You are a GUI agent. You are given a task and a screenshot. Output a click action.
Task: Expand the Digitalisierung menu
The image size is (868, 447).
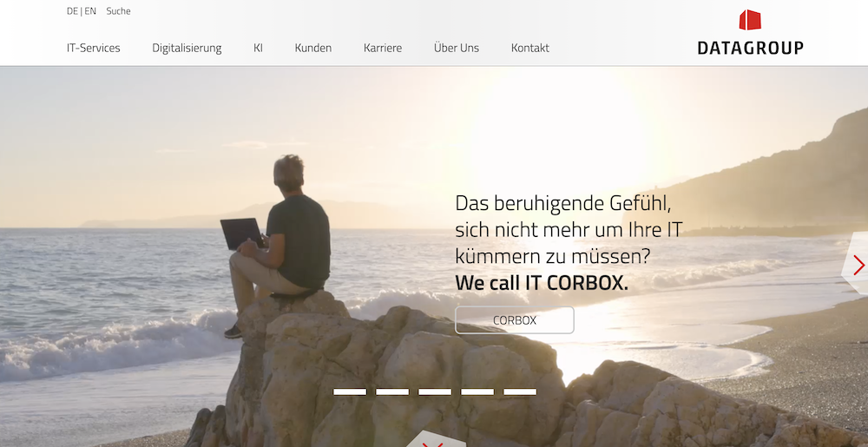point(187,48)
